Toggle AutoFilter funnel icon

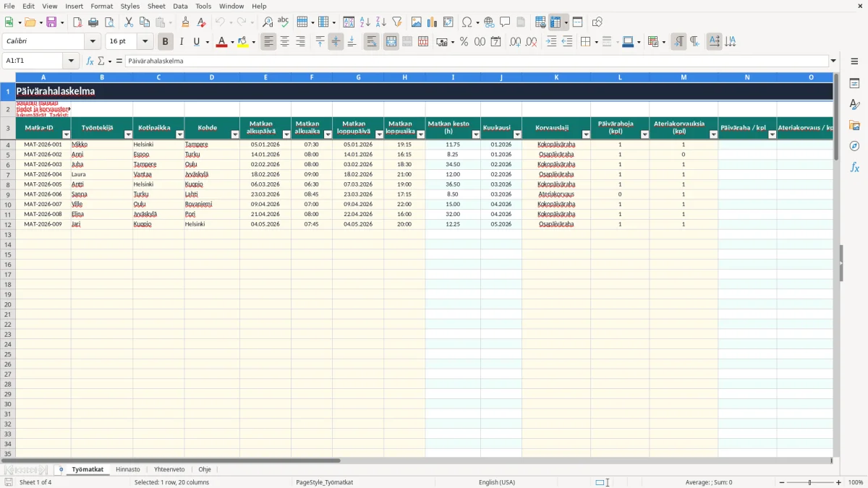(396, 22)
